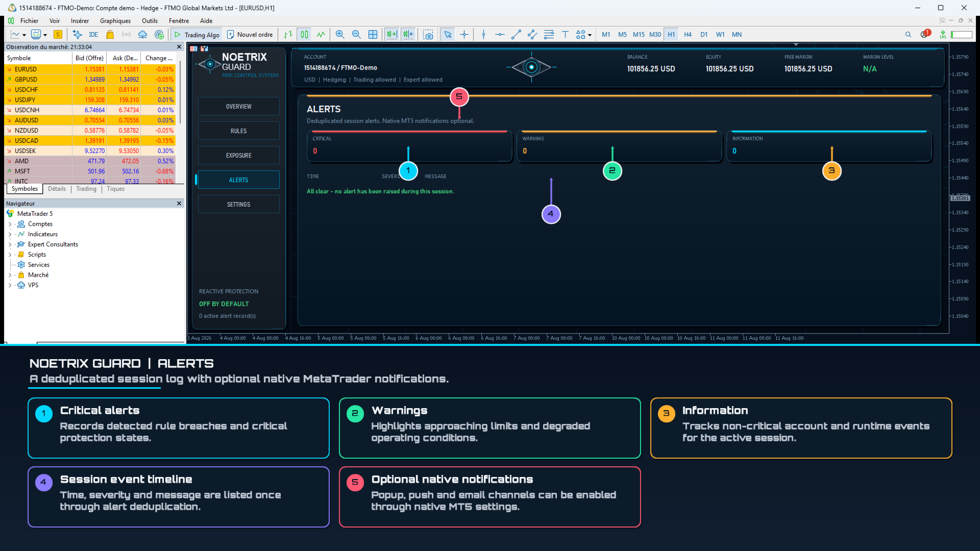Close the Observation du marché panel
980x551 pixels.
point(179,47)
